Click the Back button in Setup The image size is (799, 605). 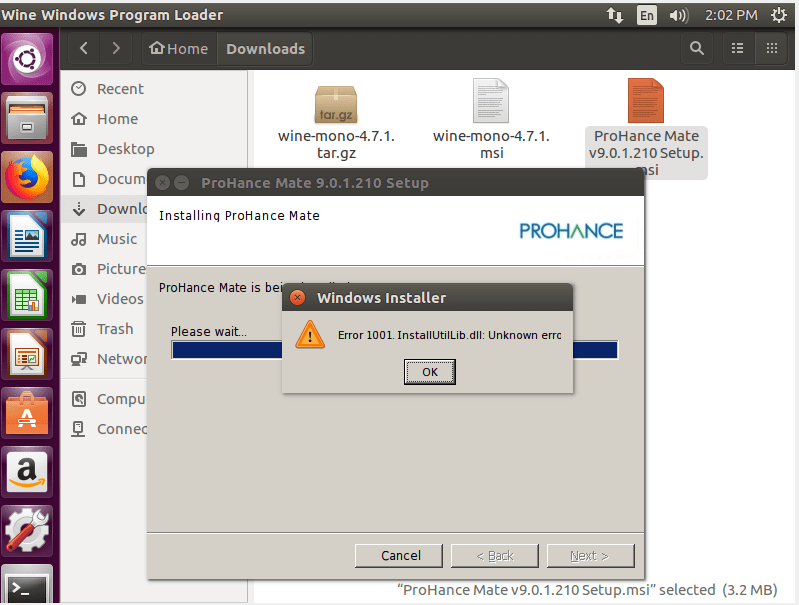point(495,556)
